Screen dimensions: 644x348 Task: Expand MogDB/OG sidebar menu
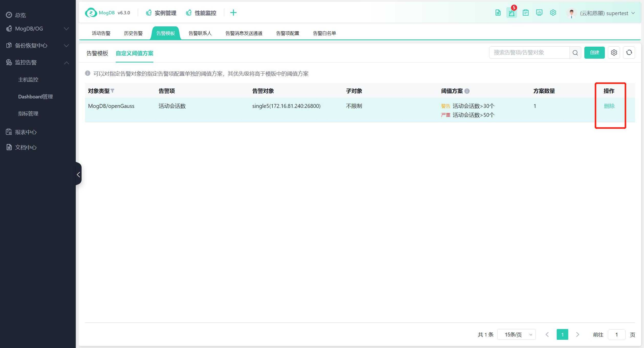[38, 29]
